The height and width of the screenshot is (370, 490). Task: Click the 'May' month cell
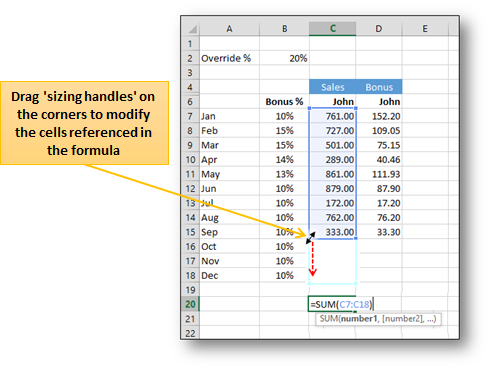point(229,174)
